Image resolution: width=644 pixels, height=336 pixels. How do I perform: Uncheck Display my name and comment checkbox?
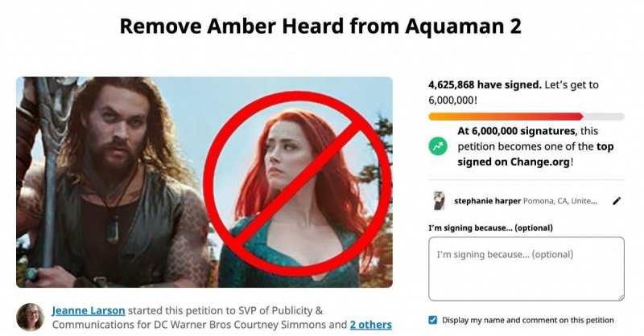[x=433, y=320]
